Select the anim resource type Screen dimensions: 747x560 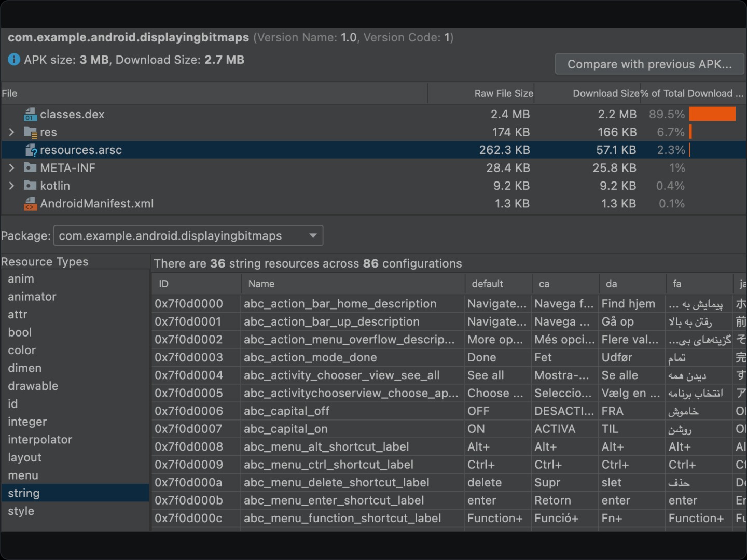coord(75,278)
